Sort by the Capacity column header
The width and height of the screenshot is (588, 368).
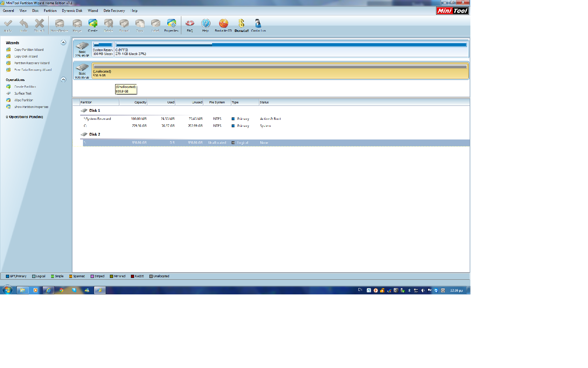tap(133, 102)
